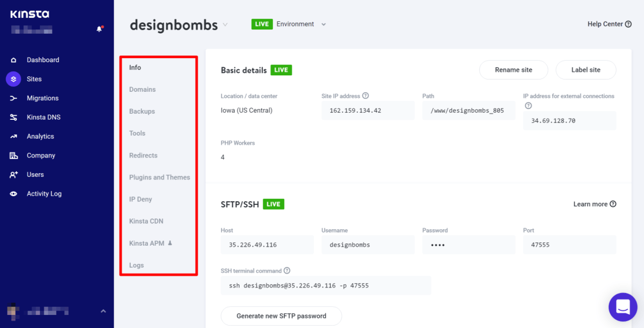The height and width of the screenshot is (328, 644).
Task: Expand the designbombs site switcher
Action: pos(225,25)
